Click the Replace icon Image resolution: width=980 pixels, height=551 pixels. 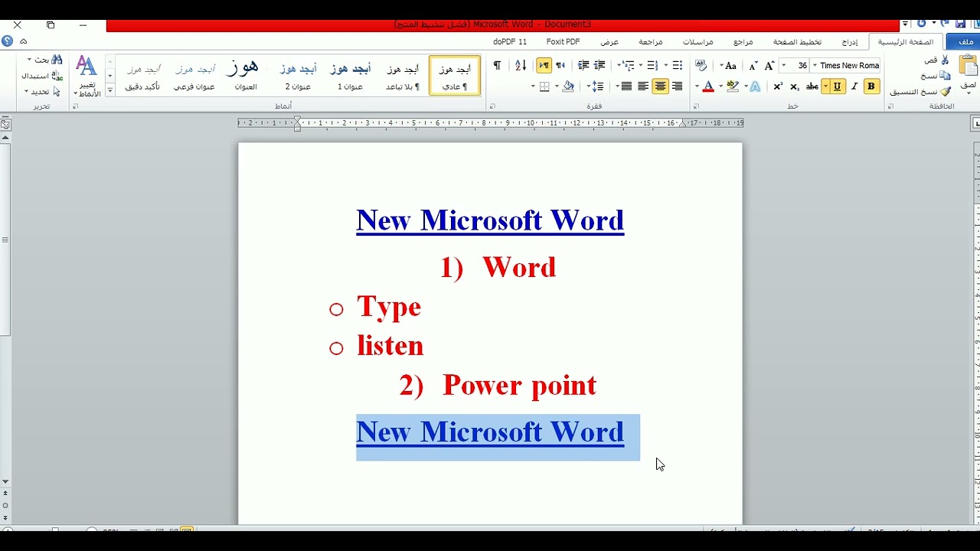[x=57, y=76]
